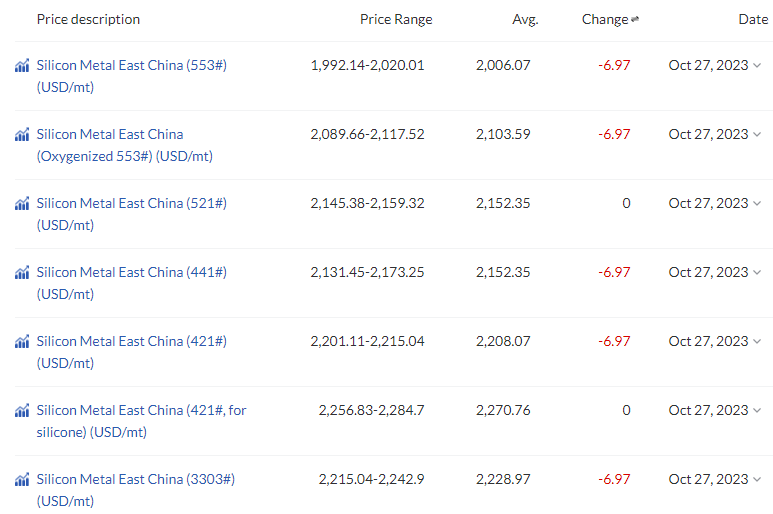Click chart icon beside Silicon Metal 3303#
The height and width of the screenshot is (514, 773).
pos(22,480)
